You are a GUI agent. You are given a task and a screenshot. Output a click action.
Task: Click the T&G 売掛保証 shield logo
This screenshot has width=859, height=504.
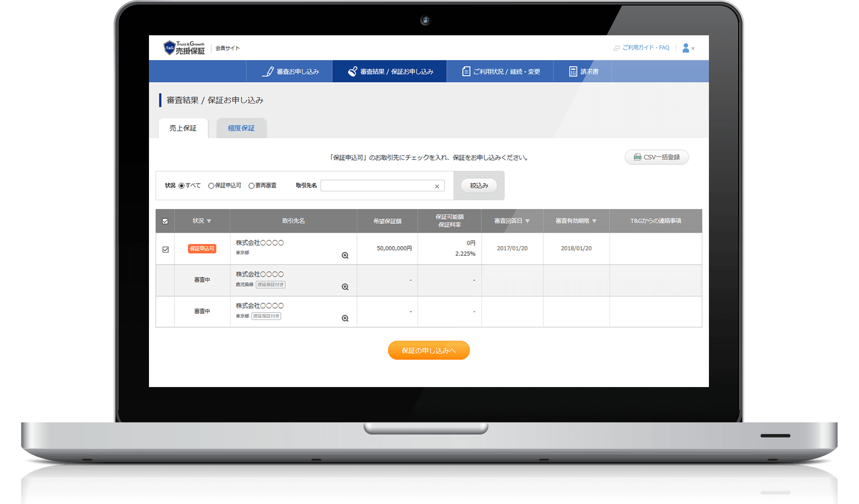(x=170, y=48)
